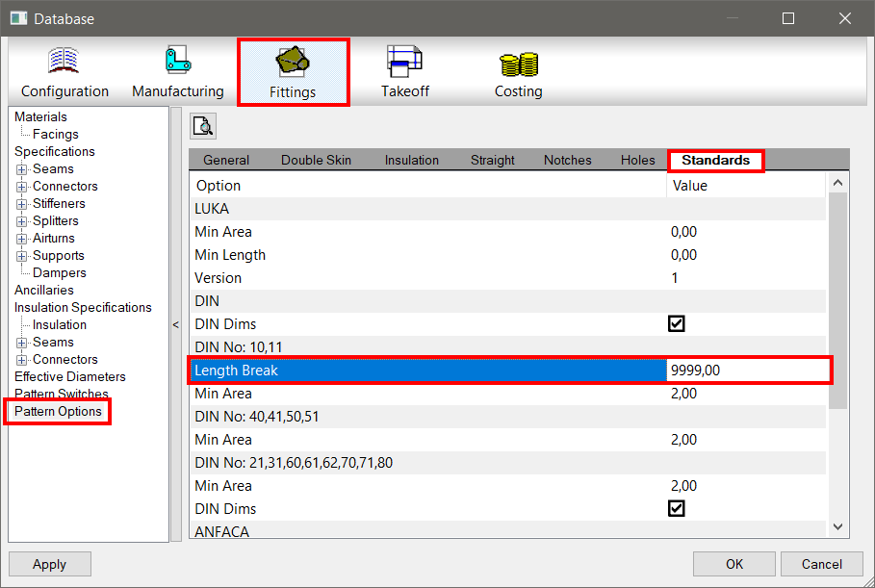Toggle the DIN Dims checkbox under DIN No 21 group

tap(676, 508)
